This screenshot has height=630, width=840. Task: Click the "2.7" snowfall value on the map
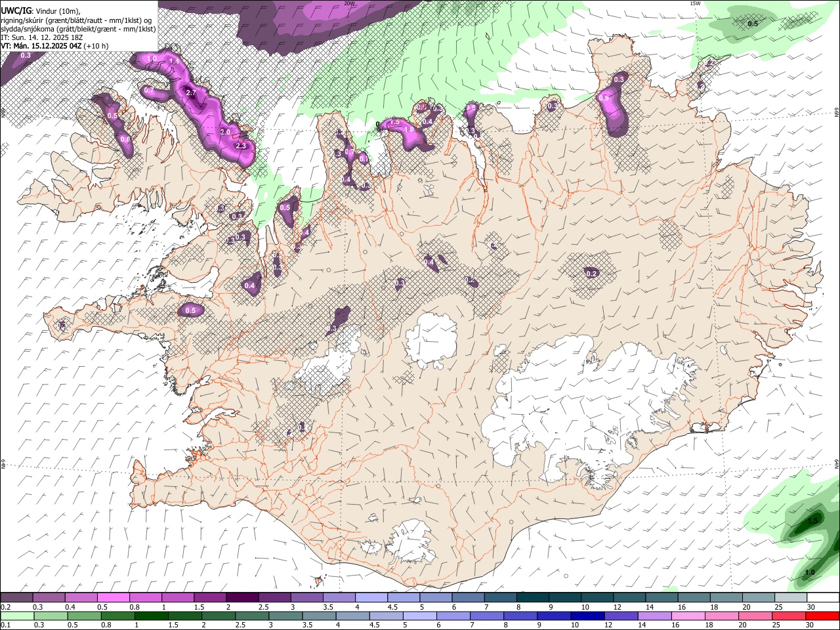191,93
